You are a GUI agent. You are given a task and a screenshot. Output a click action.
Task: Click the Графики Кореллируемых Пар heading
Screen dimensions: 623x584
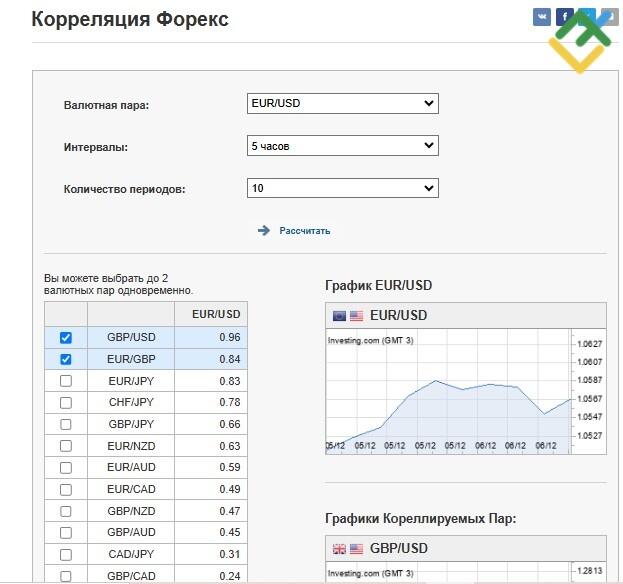(x=420, y=518)
